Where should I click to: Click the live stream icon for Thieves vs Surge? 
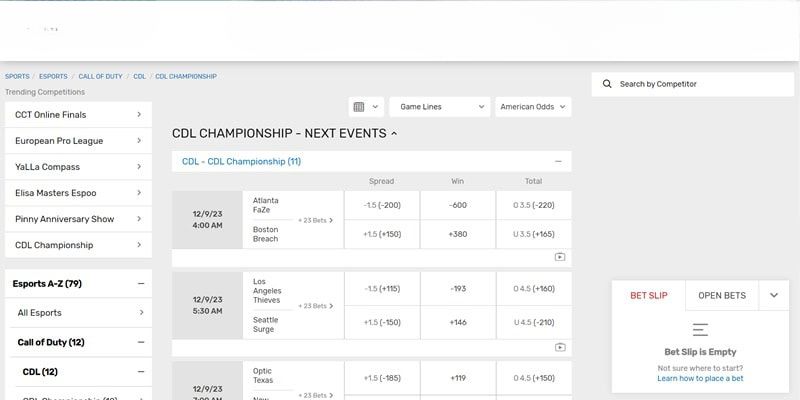click(x=560, y=347)
